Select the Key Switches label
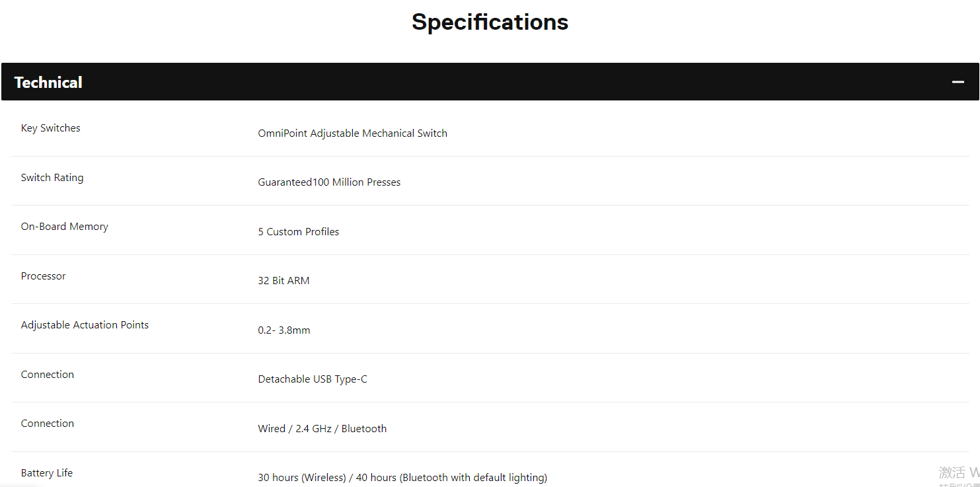The height and width of the screenshot is (487, 980). (50, 128)
